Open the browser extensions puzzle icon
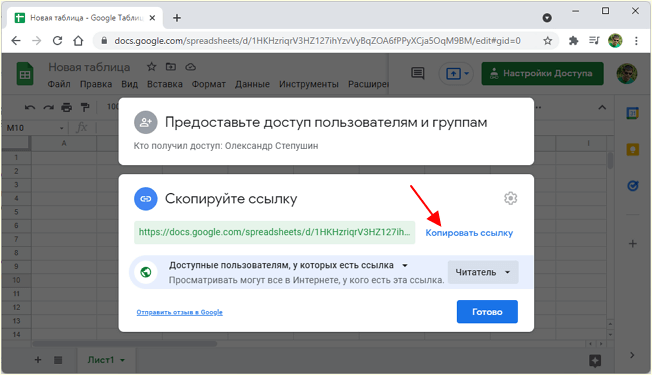 point(573,41)
